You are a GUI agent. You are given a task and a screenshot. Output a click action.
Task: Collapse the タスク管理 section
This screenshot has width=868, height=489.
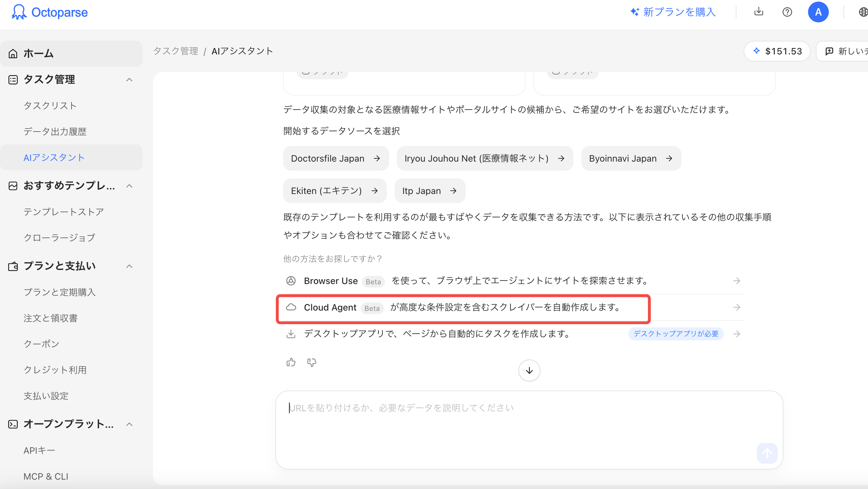pos(129,80)
